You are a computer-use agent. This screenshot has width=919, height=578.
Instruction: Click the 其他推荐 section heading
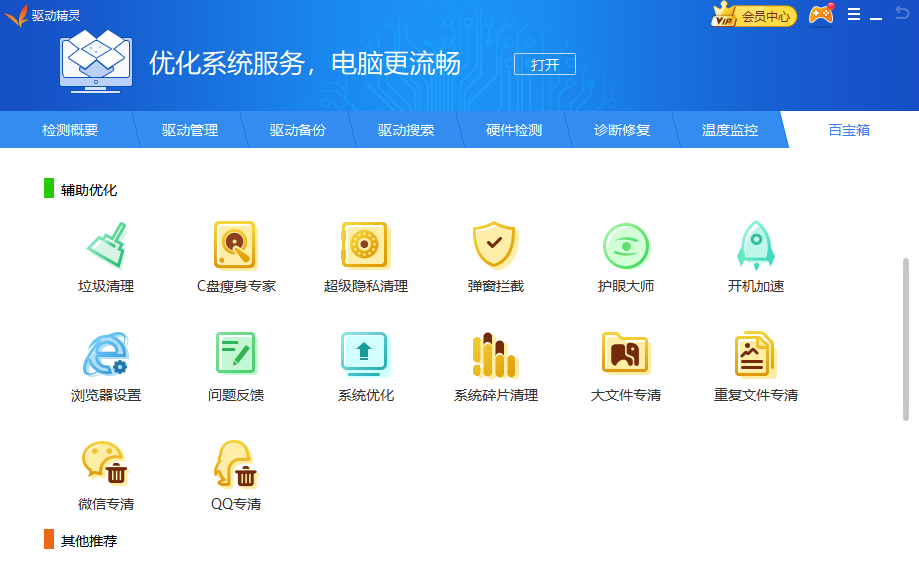[89, 540]
